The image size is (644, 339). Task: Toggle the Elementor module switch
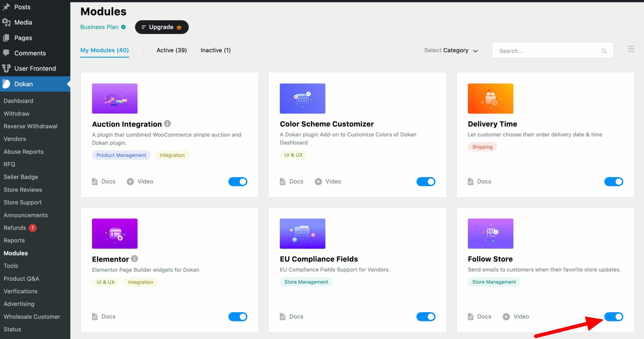[238, 317]
